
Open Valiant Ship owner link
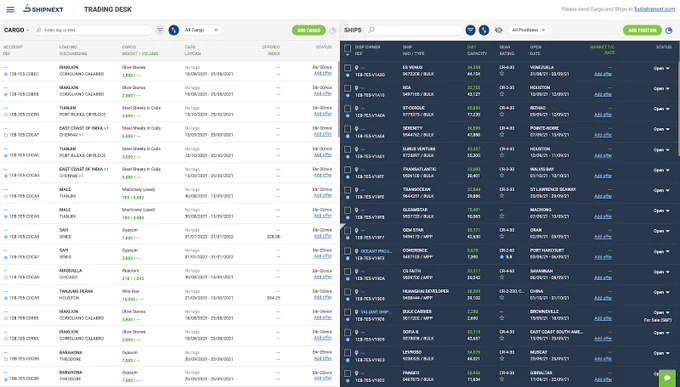[x=376, y=312]
